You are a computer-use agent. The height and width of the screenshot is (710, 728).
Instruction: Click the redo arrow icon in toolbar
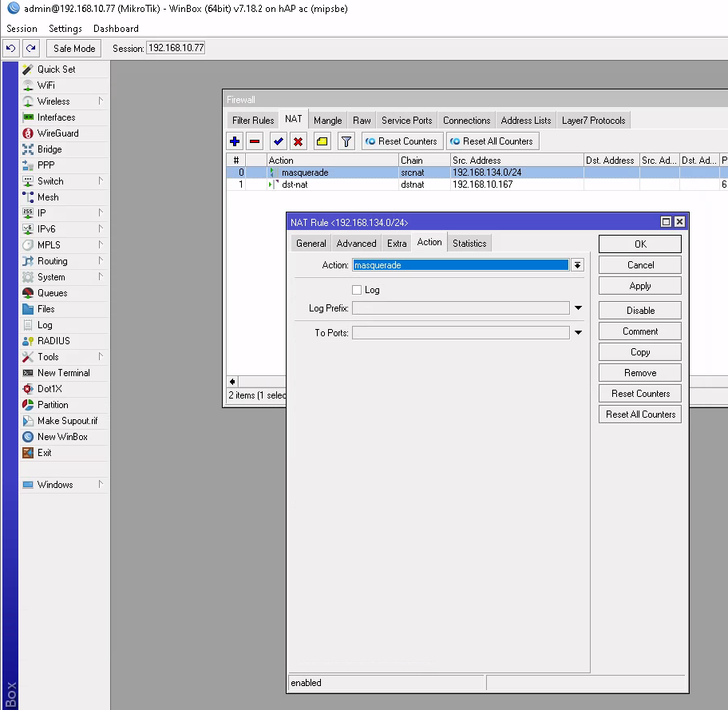tap(30, 48)
